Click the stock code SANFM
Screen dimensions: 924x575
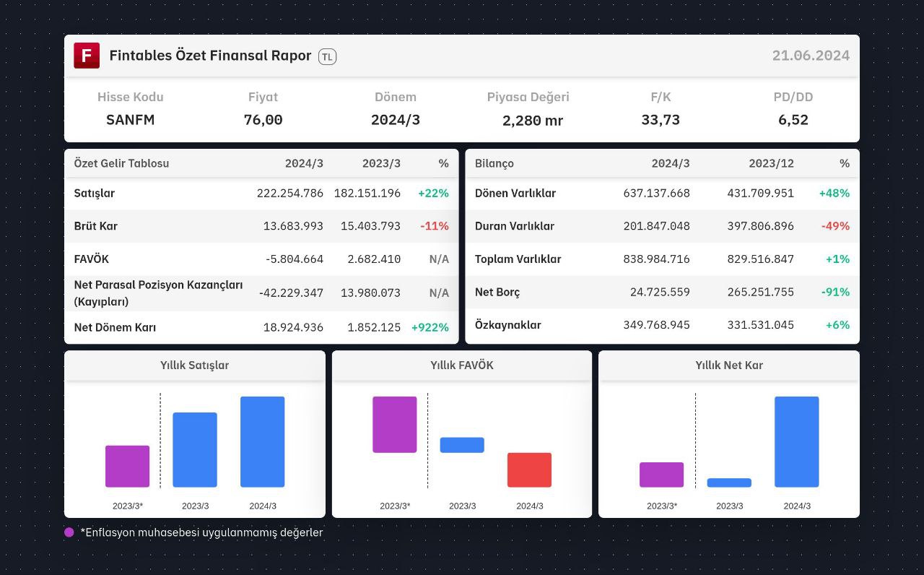click(x=131, y=120)
